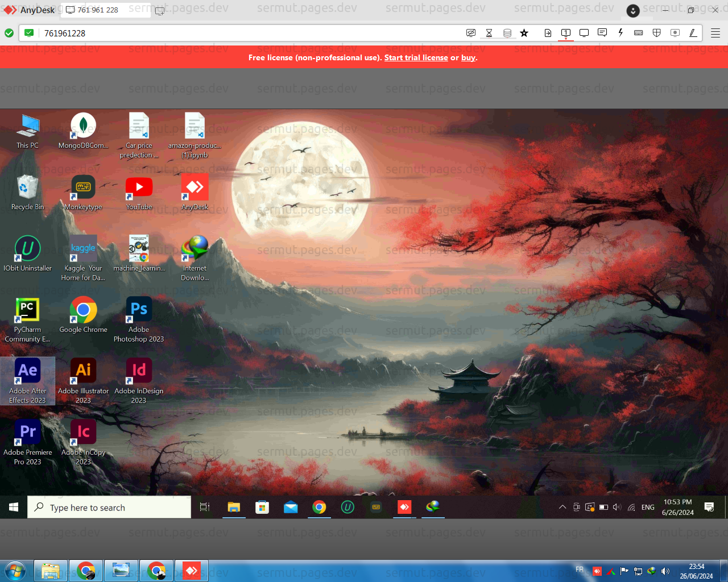Open the whiteboard pen tool
Screen dimensions: 728x582
pyautogui.click(x=693, y=32)
